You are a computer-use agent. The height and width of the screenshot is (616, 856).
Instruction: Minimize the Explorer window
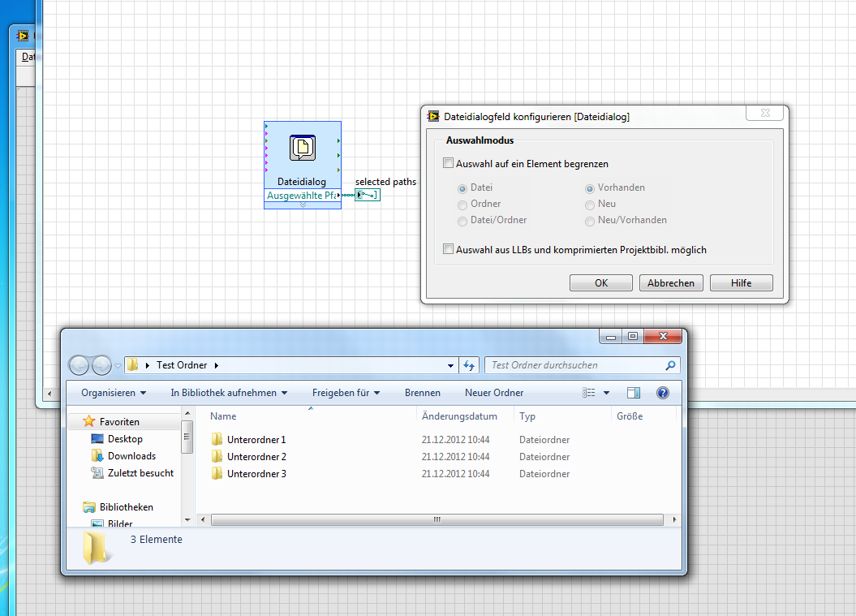tap(611, 336)
